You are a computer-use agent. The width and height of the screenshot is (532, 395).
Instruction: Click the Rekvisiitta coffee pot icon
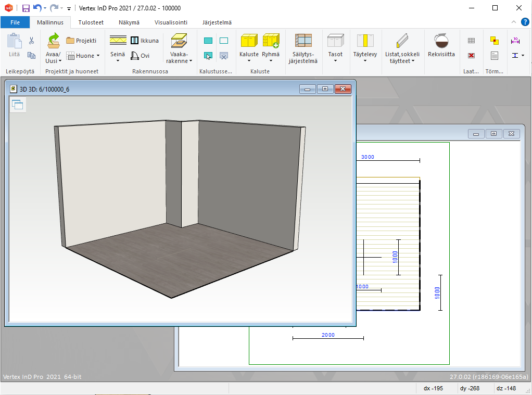click(x=441, y=41)
